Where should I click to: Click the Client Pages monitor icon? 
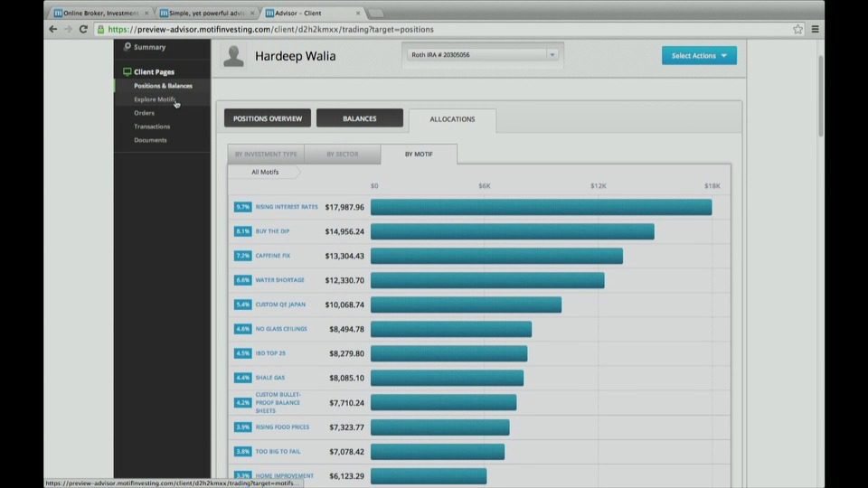click(x=127, y=72)
